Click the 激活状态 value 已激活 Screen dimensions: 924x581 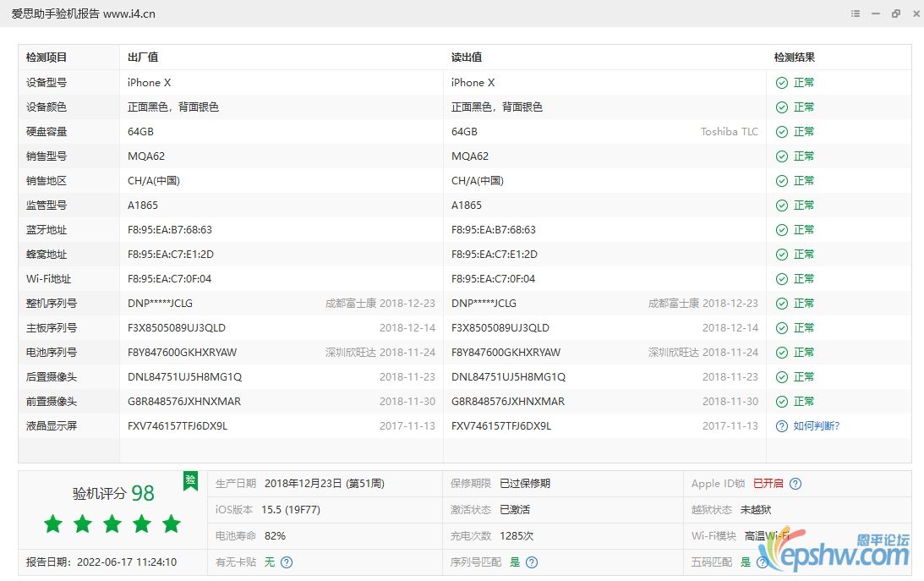[515, 510]
